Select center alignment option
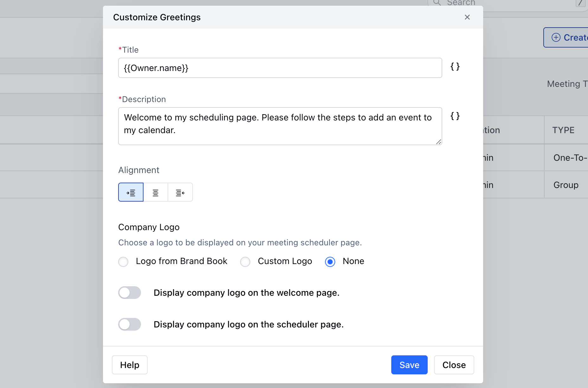The image size is (588, 388). [x=156, y=192]
